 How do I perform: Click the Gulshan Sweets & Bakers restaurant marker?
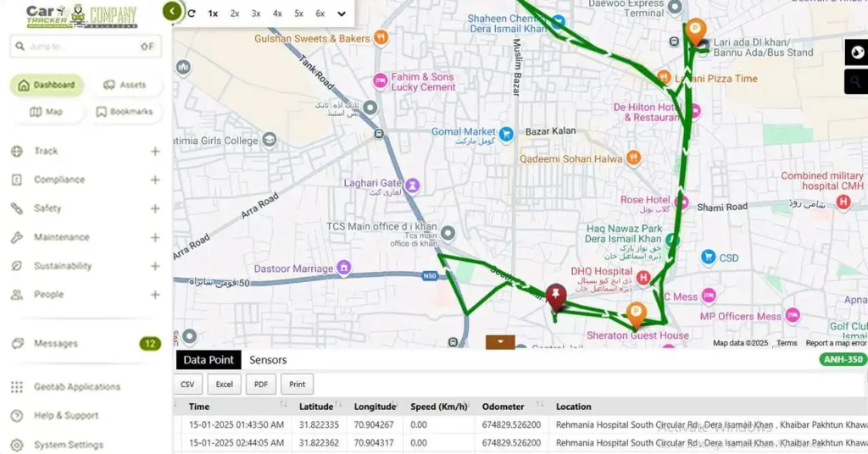(x=381, y=37)
